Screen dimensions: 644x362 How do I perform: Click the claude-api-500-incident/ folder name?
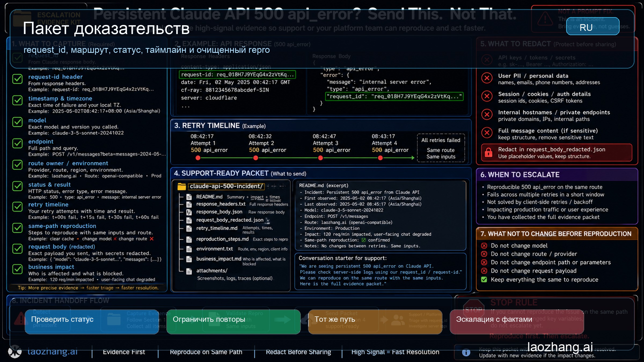[226, 186]
